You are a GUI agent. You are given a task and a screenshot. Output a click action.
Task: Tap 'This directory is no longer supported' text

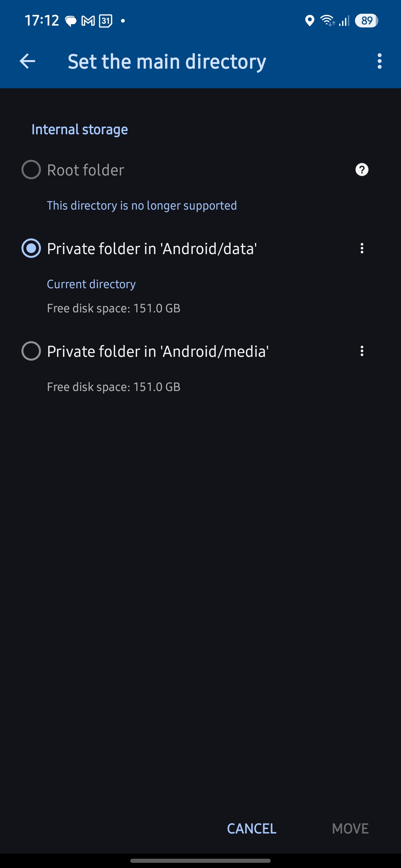142,206
